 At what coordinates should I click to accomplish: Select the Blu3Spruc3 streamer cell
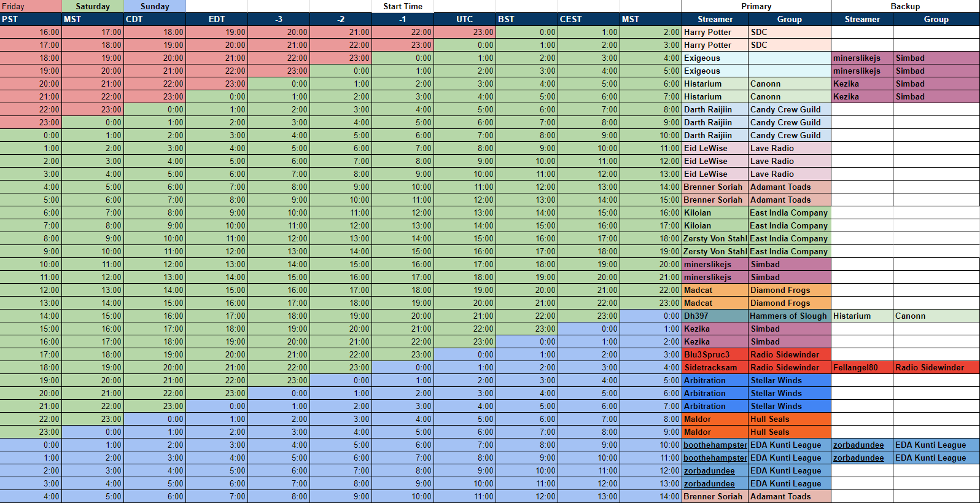715,354
